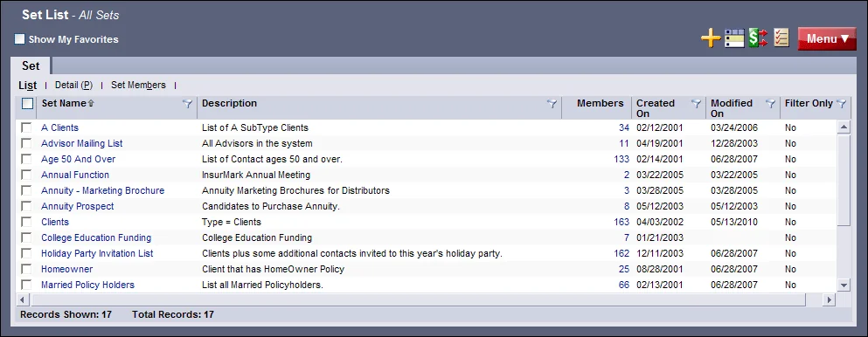Click the vertical scrollbar up arrow
Screen dimensions: 868x337
pos(844,127)
